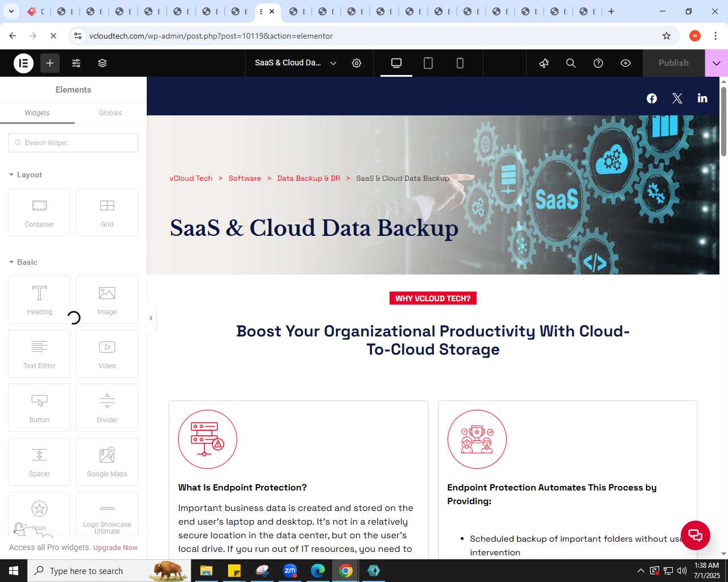The height and width of the screenshot is (582, 728).
Task: Click the trophy team icon in second card
Action: pyautogui.click(x=477, y=439)
